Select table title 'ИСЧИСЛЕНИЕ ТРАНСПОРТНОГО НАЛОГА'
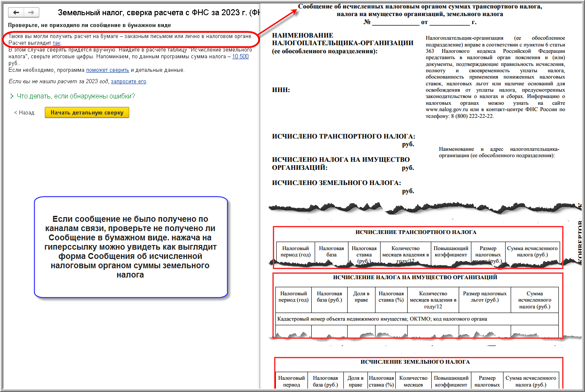Screen dimensions: 585x392 point(416,232)
